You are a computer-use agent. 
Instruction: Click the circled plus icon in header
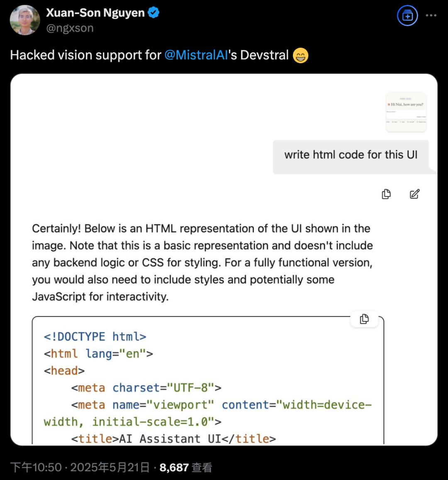(407, 15)
